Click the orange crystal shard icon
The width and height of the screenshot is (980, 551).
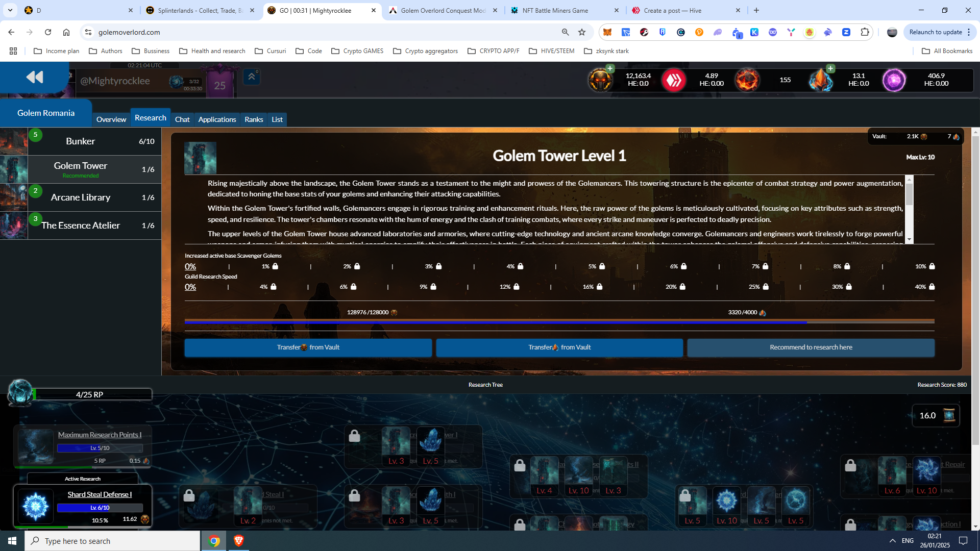(x=820, y=80)
